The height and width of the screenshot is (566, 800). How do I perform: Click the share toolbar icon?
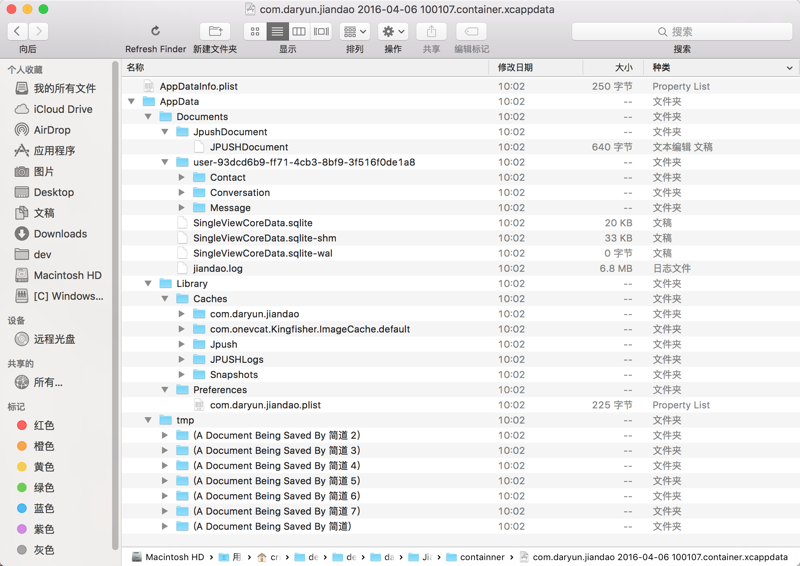point(432,31)
